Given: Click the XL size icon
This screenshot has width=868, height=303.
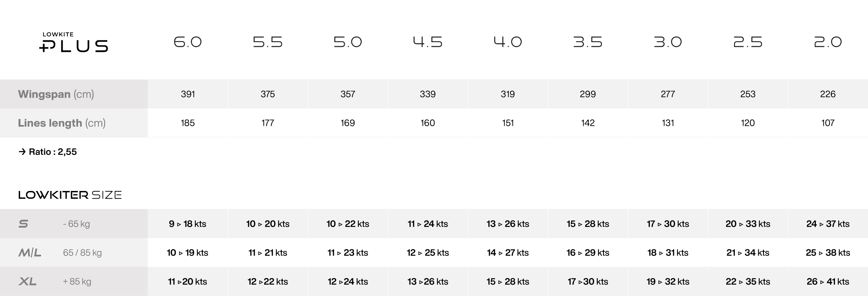Looking at the screenshot, I should [28, 281].
